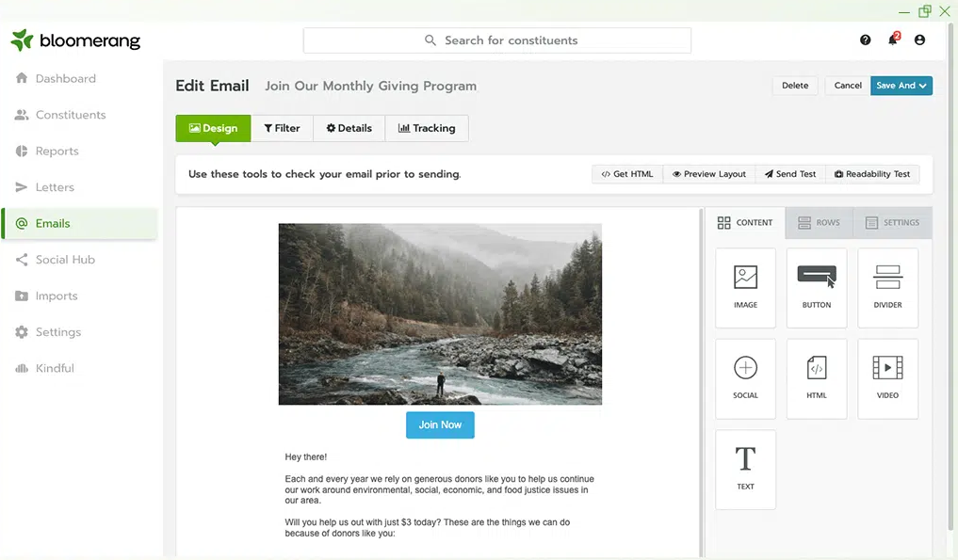
Task: Switch to the Filter tab
Action: pos(282,127)
